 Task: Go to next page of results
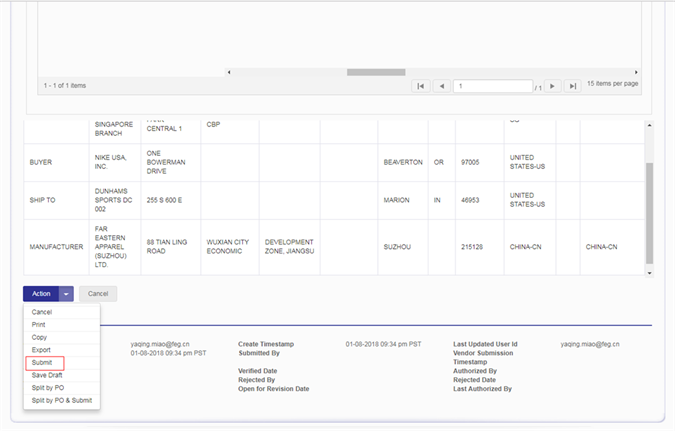pyautogui.click(x=553, y=87)
